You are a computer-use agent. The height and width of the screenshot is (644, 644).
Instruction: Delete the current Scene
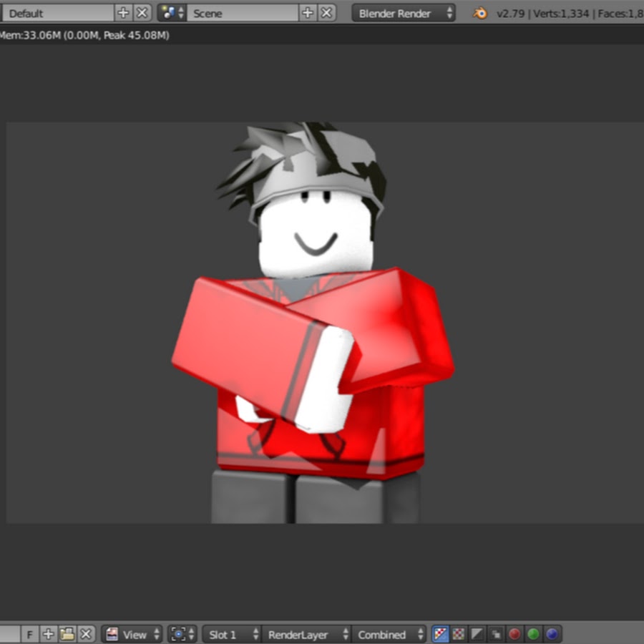coord(326,13)
